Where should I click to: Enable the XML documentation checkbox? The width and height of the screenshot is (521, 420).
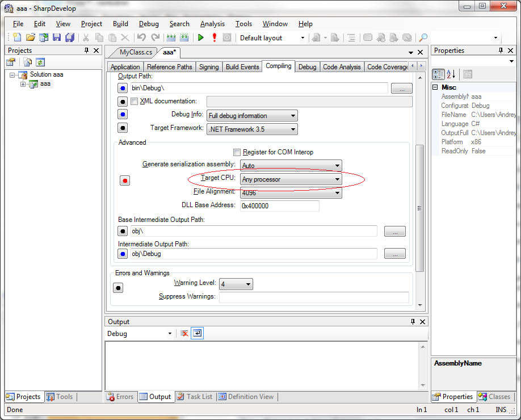coord(135,102)
